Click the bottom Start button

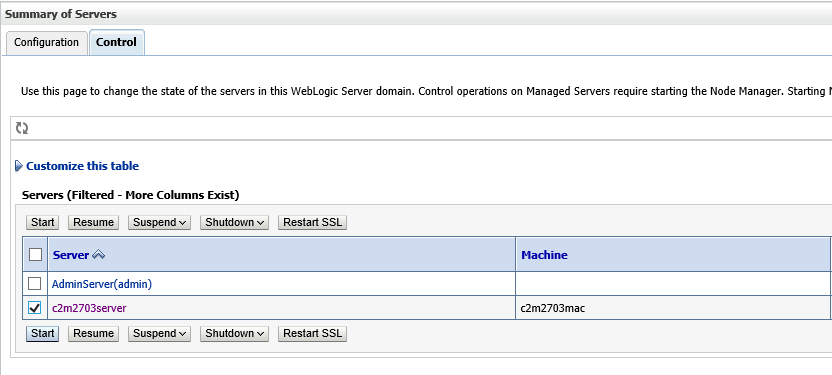point(42,334)
